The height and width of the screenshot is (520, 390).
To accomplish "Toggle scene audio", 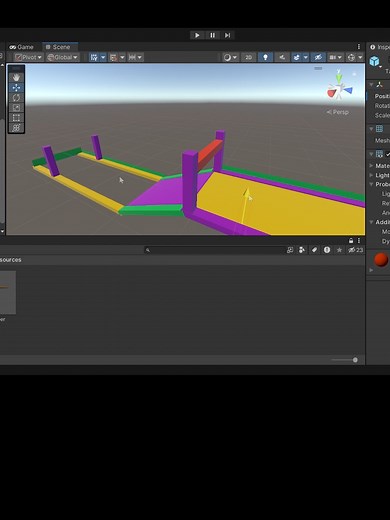I will (282, 57).
